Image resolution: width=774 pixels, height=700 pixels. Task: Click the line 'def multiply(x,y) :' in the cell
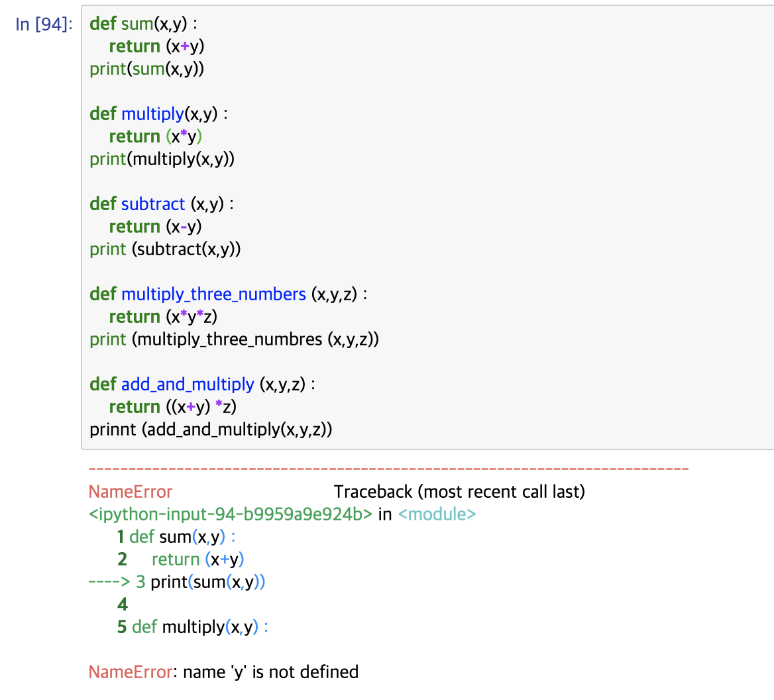[159, 114]
